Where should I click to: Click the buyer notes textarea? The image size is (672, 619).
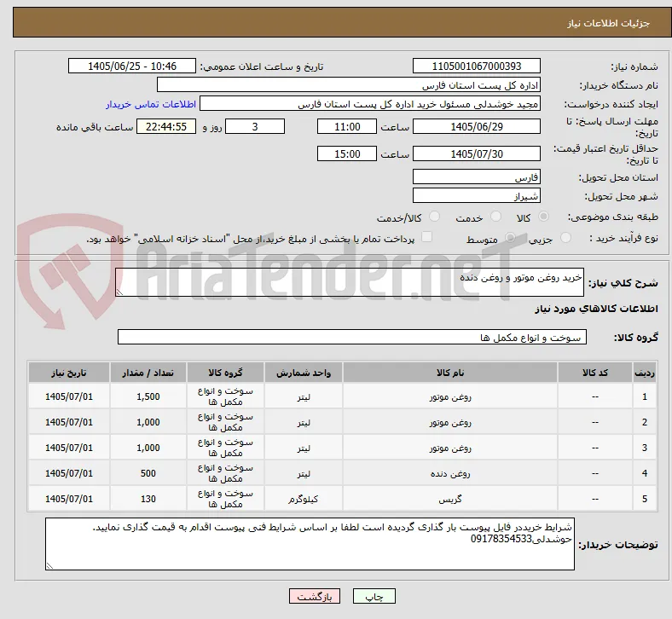[x=310, y=544]
